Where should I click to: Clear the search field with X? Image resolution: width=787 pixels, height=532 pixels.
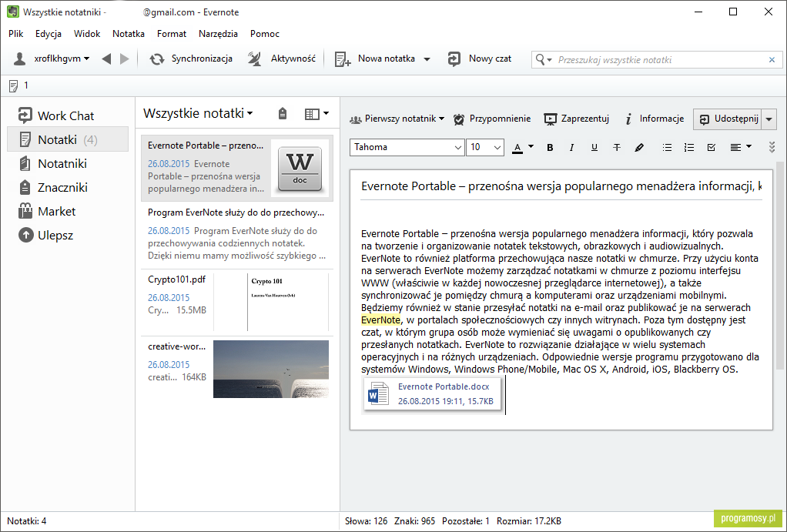[772, 60]
